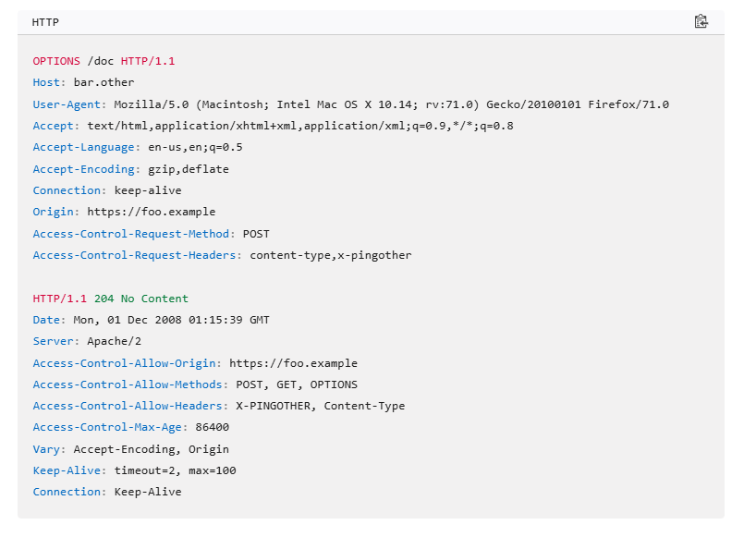Click the Origin header name
This screenshot has height=537, width=756.
pos(55,212)
